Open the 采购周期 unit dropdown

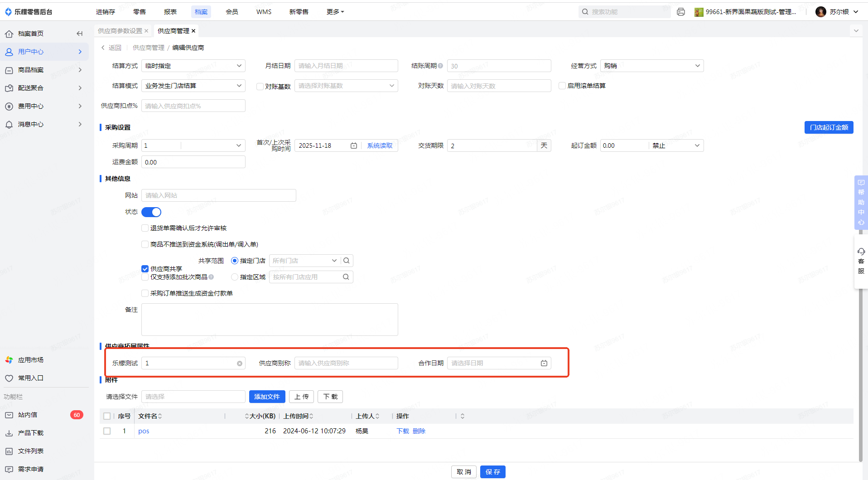click(x=213, y=145)
